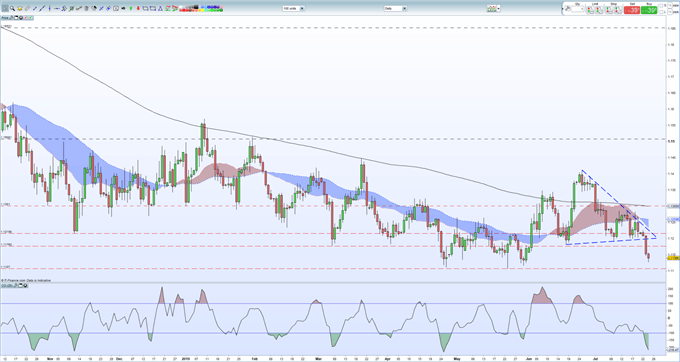Open the CCI indicator label menu

point(6,285)
